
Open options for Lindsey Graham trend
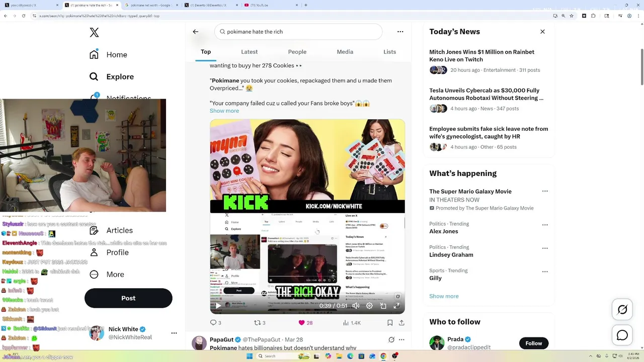[x=545, y=248]
